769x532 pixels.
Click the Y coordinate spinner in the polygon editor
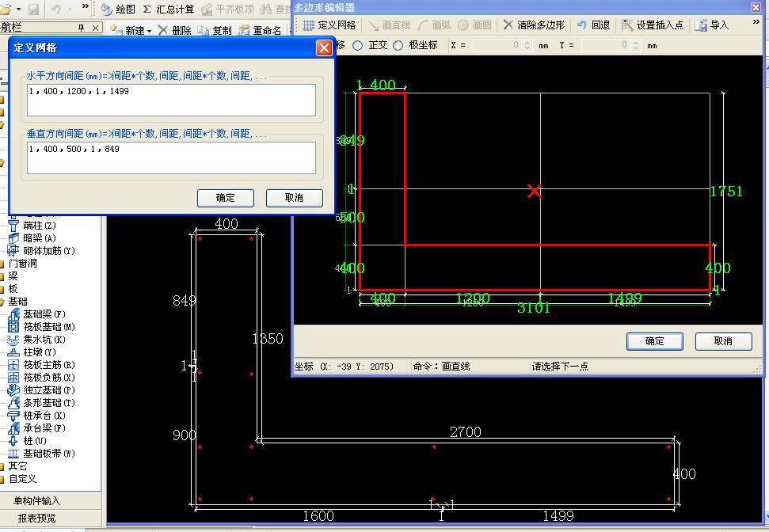pyautogui.click(x=635, y=46)
